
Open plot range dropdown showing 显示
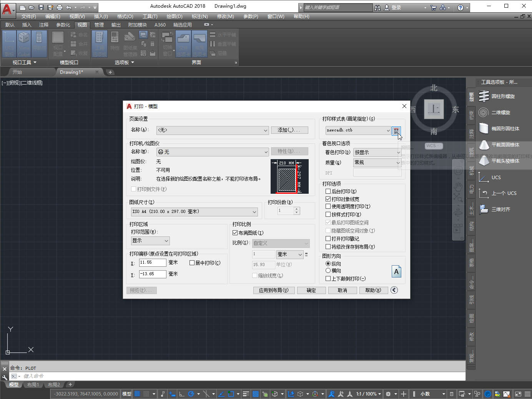coord(150,241)
